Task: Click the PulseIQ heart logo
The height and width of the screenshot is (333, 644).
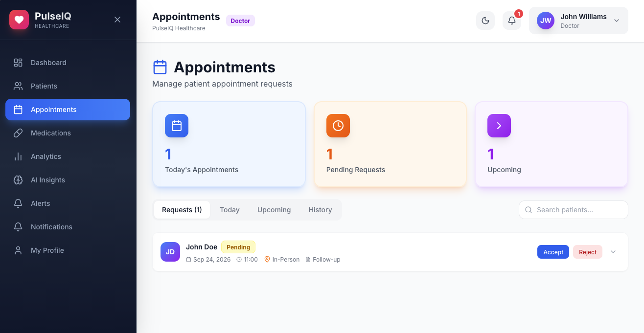Action: pos(19,20)
